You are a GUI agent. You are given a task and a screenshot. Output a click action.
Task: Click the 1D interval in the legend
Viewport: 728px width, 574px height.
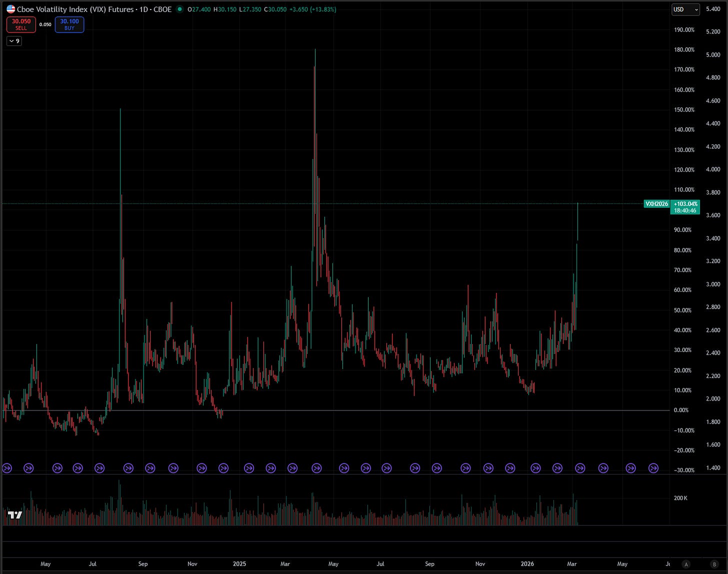(142, 9)
